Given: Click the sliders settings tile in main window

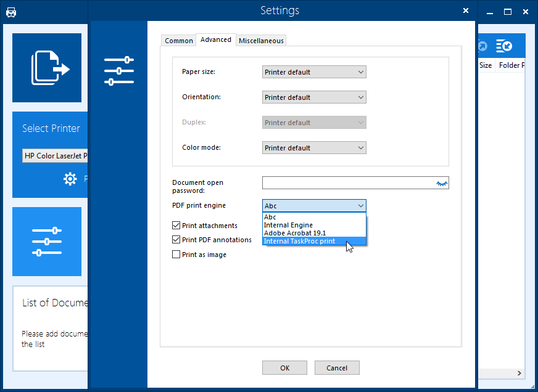Looking at the screenshot, I should (x=48, y=242).
